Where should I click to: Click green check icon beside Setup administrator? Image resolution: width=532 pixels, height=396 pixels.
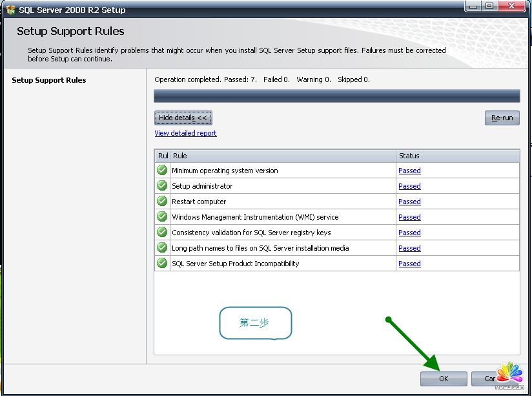[x=162, y=186]
